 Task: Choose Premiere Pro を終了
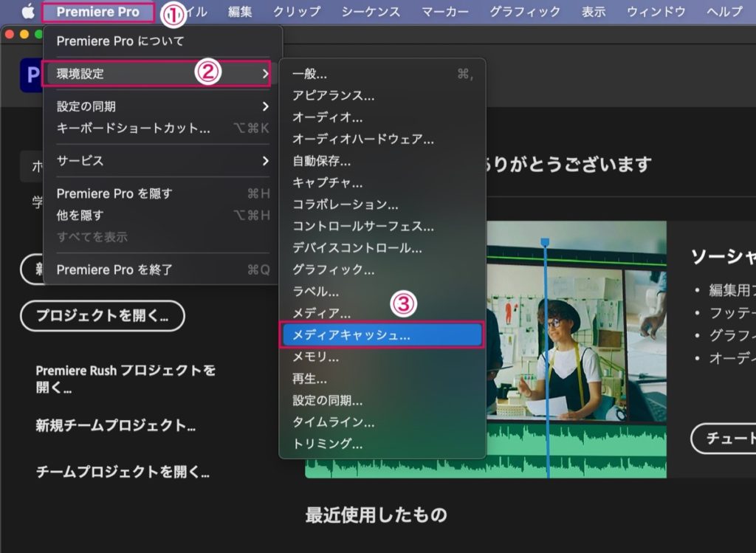(x=162, y=269)
